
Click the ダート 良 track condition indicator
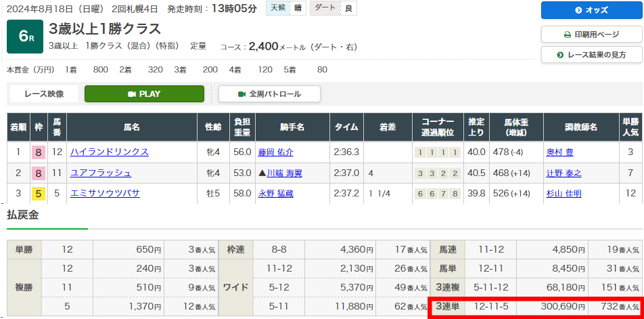333,9
